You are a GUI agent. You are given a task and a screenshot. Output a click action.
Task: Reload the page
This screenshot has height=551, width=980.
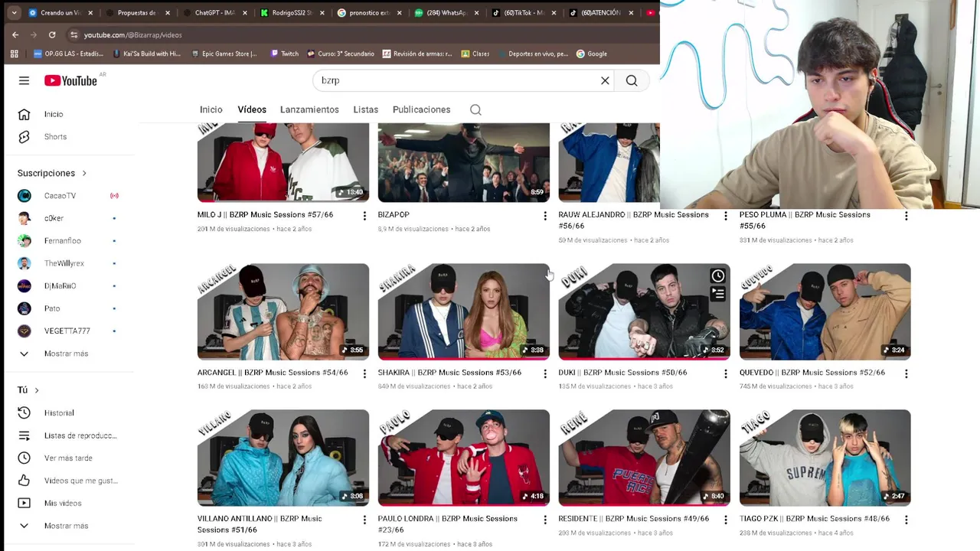click(x=52, y=34)
